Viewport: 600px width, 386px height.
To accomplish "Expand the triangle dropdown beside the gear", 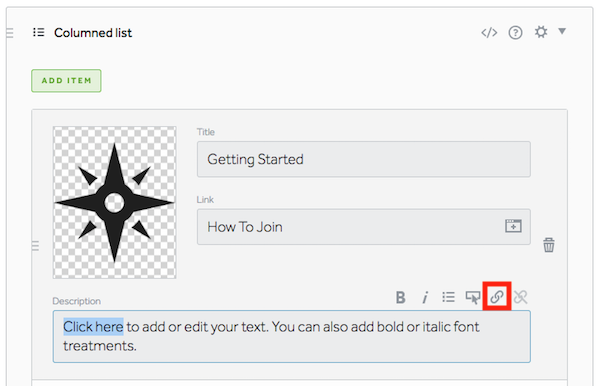I will pos(562,31).
